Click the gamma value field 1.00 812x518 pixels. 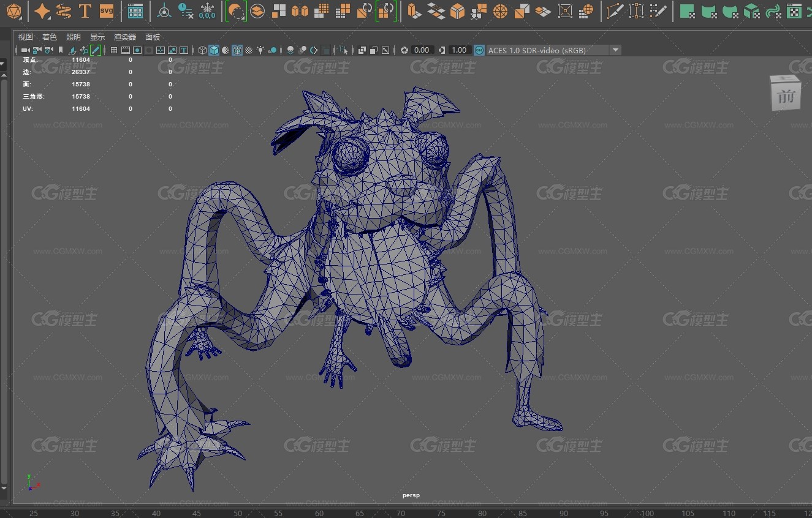tap(459, 50)
